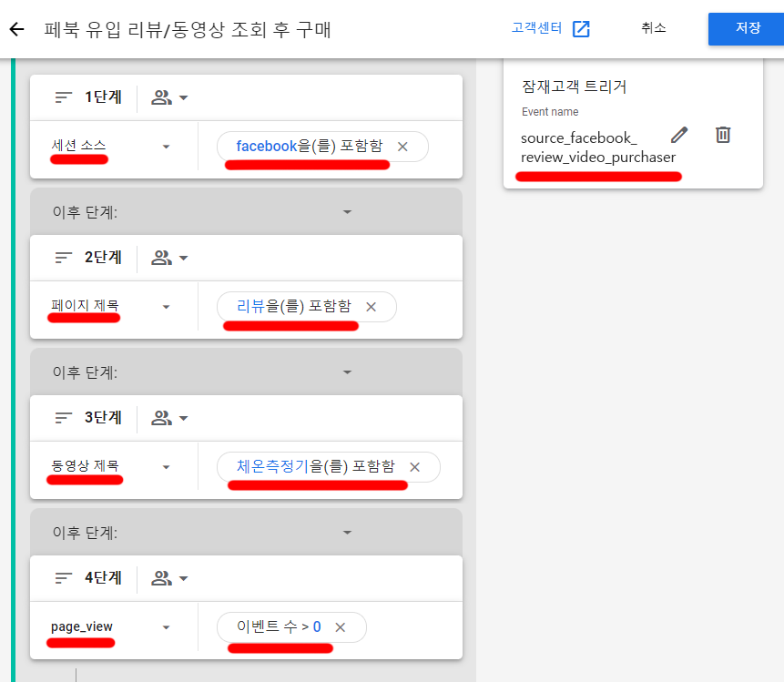
Task: Expand the 이후 단계 dropdown below 1단계
Action: (x=347, y=211)
